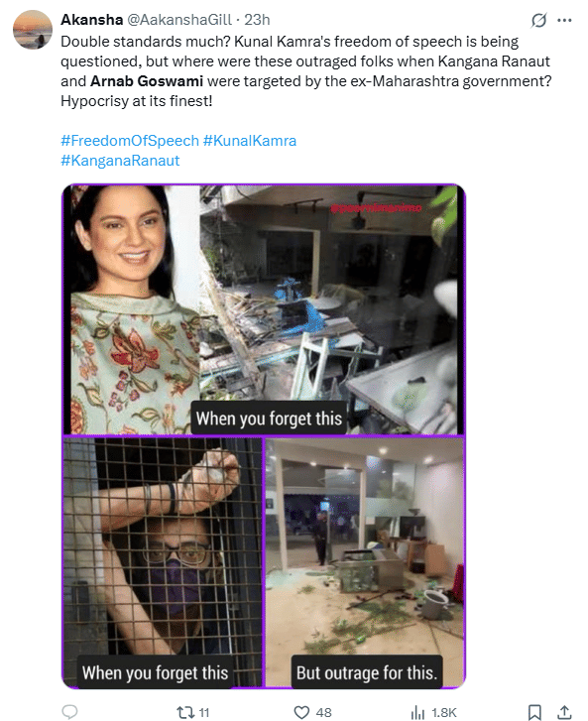Image resolution: width=588 pixels, height=721 pixels.
Task: Like the tweet with heart icon
Action: coord(301,712)
